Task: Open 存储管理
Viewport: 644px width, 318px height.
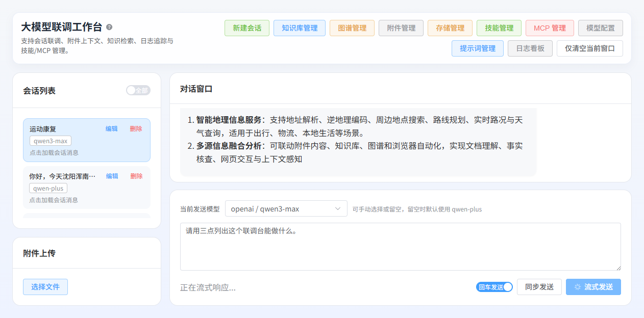Action: tap(450, 28)
